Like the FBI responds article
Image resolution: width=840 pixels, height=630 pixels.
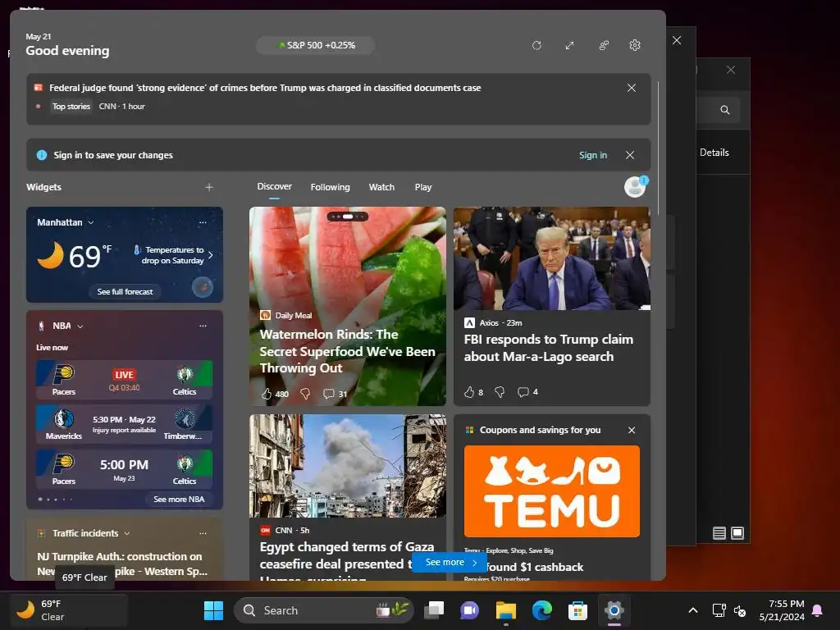coord(468,392)
